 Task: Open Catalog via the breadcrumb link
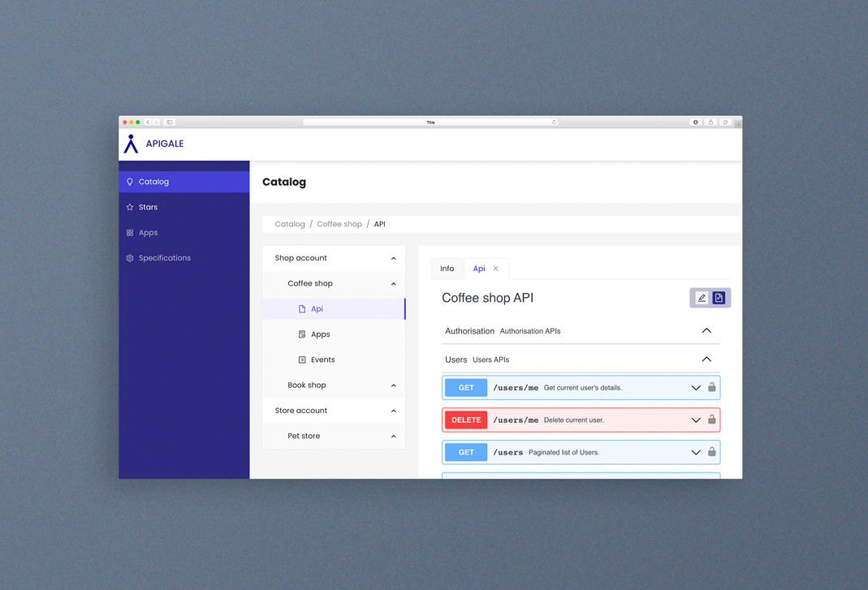pos(289,223)
